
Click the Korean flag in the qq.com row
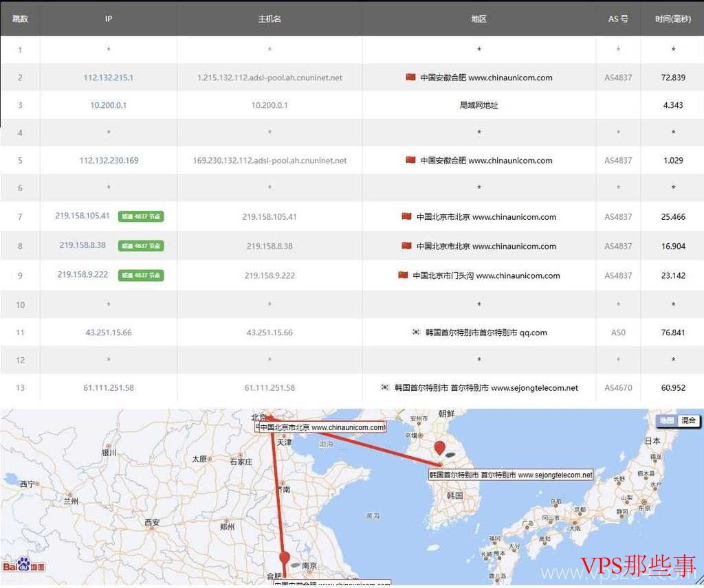coord(416,332)
